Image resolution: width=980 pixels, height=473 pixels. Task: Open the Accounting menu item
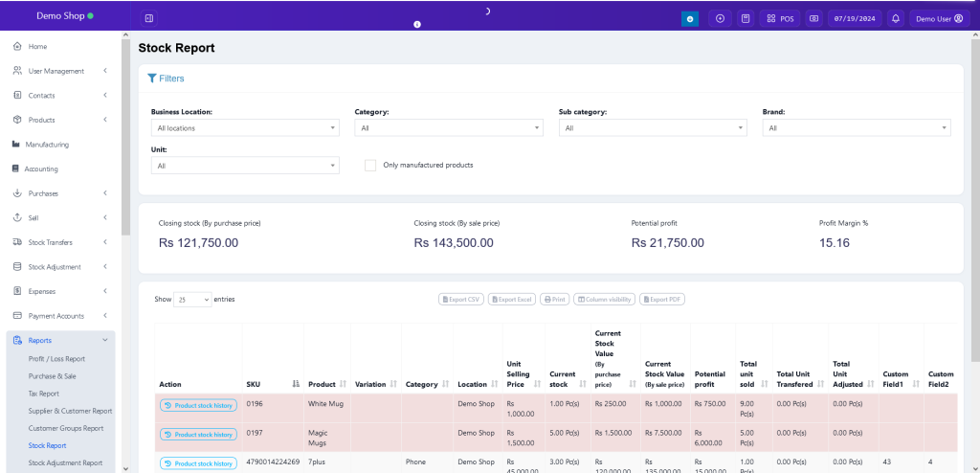(41, 169)
